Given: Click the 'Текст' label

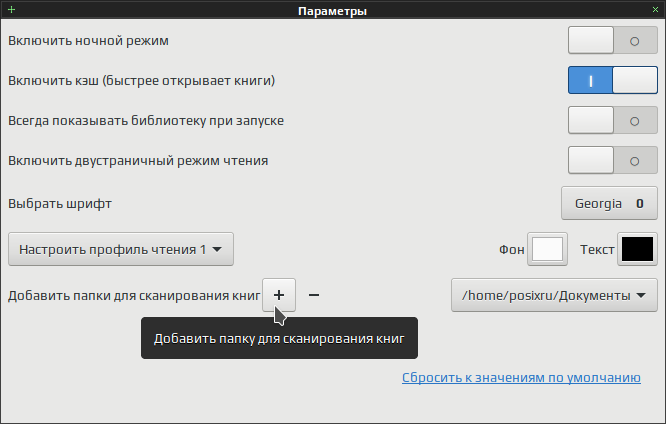Looking at the screenshot, I should (x=597, y=249).
